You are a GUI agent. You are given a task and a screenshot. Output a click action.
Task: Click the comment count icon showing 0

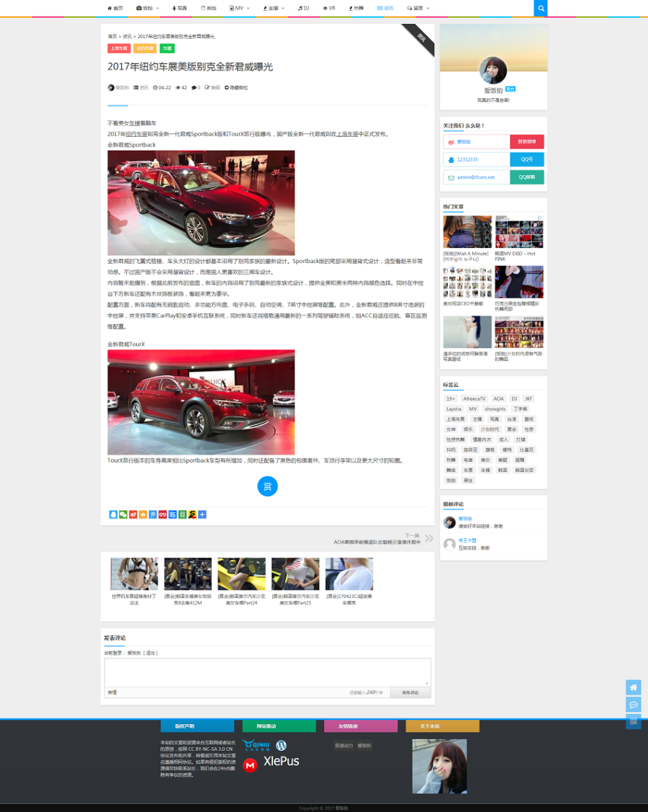coord(196,87)
